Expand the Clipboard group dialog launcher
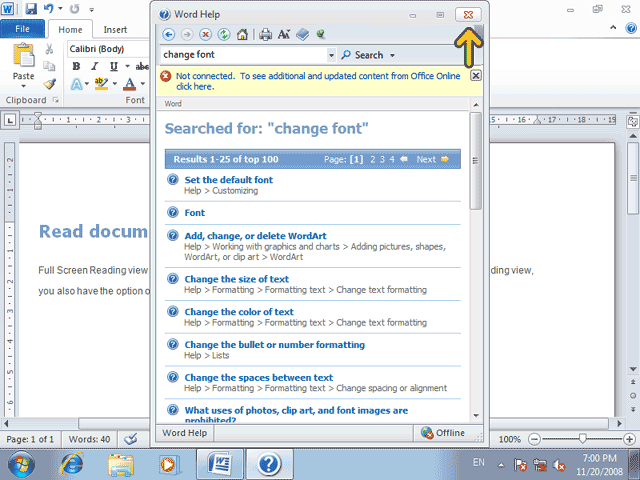This screenshot has height=480, width=640. (56, 100)
